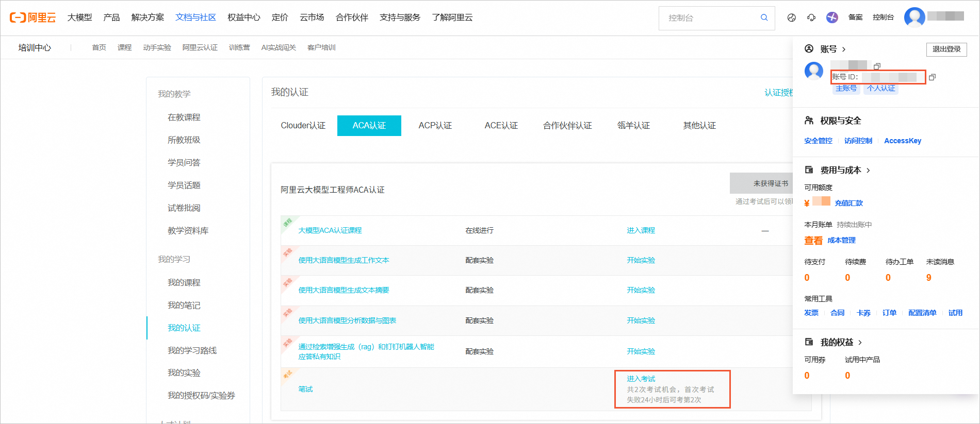
Task: Click the Alibaba Cloud logo
Action: tap(32, 18)
